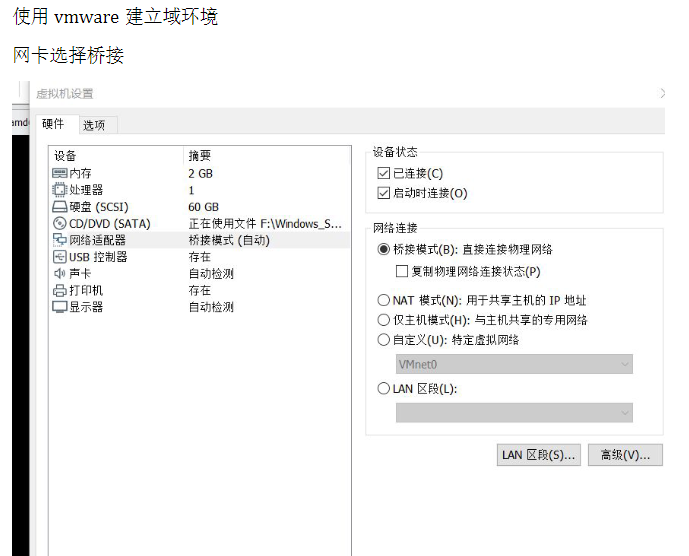This screenshot has height=556, width=689.
Task: Click the CD/DVD (SATA) drive icon
Action: [60, 224]
